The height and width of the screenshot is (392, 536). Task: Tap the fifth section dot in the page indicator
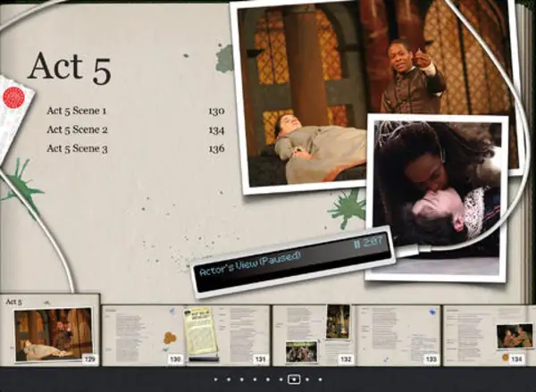click(x=268, y=379)
